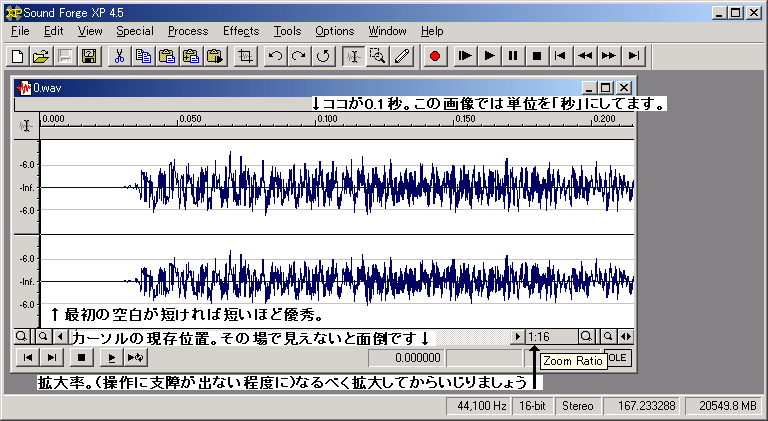The height and width of the screenshot is (421, 768).
Task: Pause playback in the main toolbar
Action: click(x=513, y=56)
